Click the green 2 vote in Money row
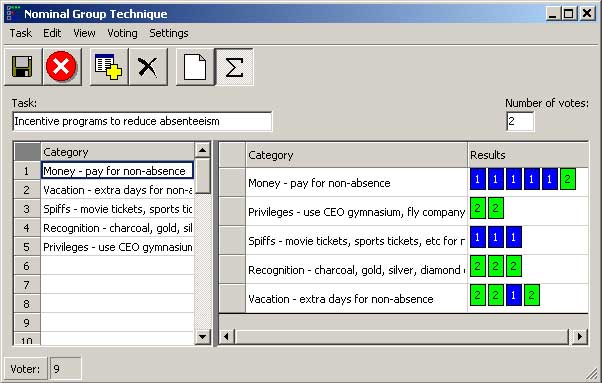This screenshot has height=383, width=602. coord(568,179)
